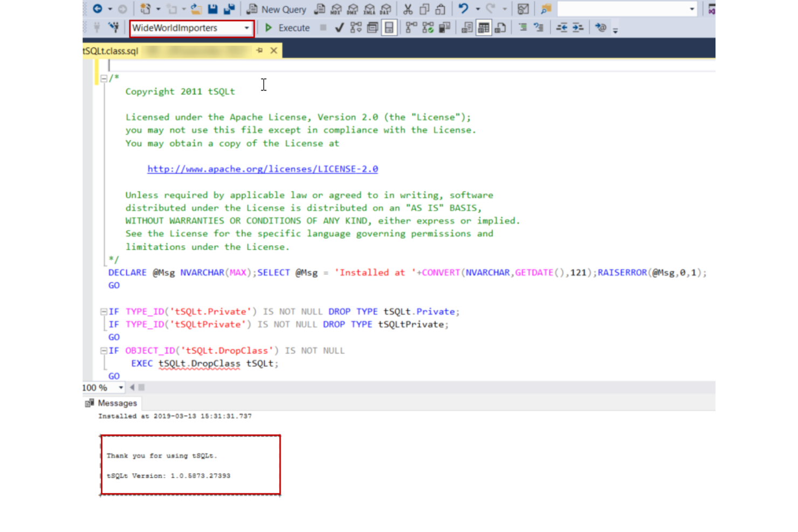Toggle Results to Text mode
Viewport: 798px width, 532px height.
click(x=467, y=28)
